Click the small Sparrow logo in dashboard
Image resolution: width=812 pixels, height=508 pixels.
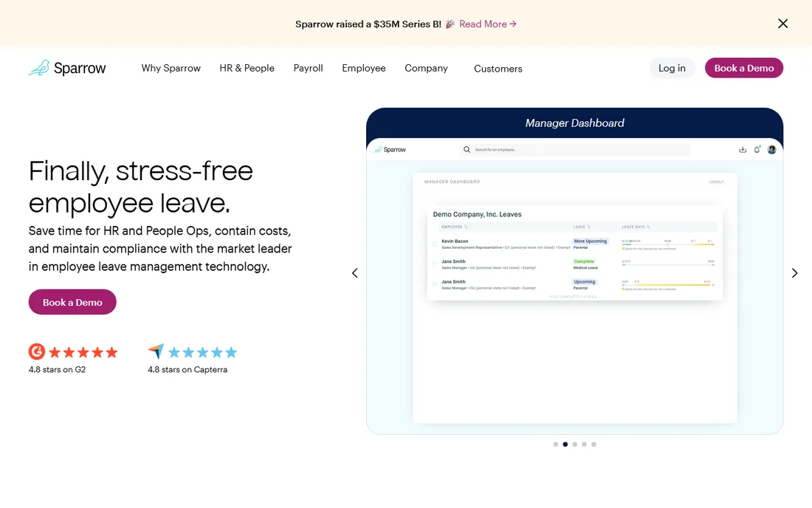click(390, 150)
